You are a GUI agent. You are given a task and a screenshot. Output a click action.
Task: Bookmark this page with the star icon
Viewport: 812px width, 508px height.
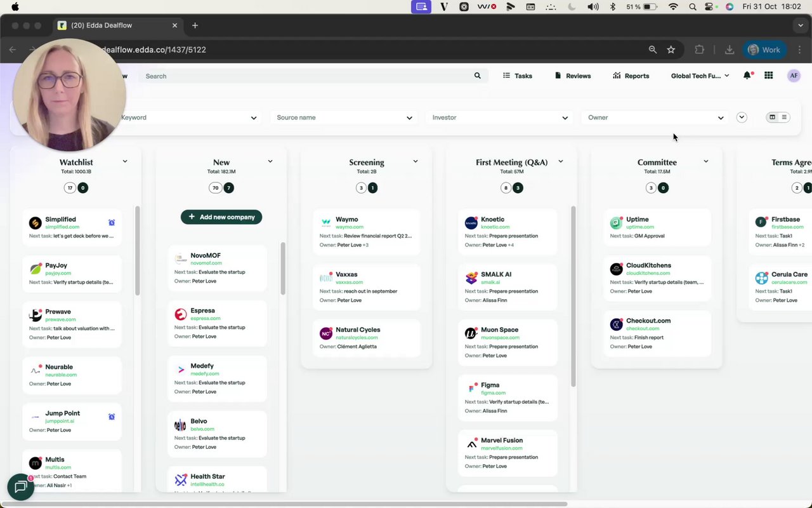coord(671,50)
